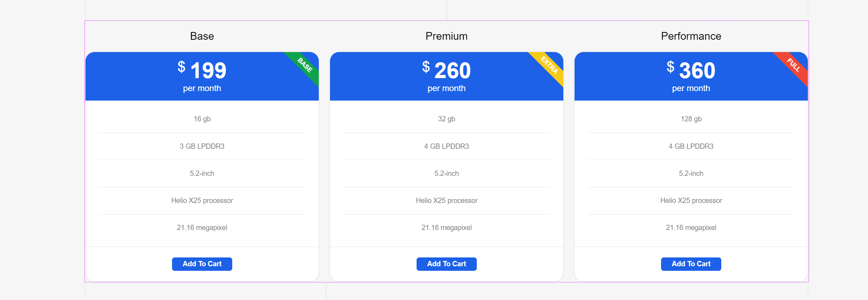The height and width of the screenshot is (300, 868).
Task: Select the Performance plan heading
Action: point(691,36)
